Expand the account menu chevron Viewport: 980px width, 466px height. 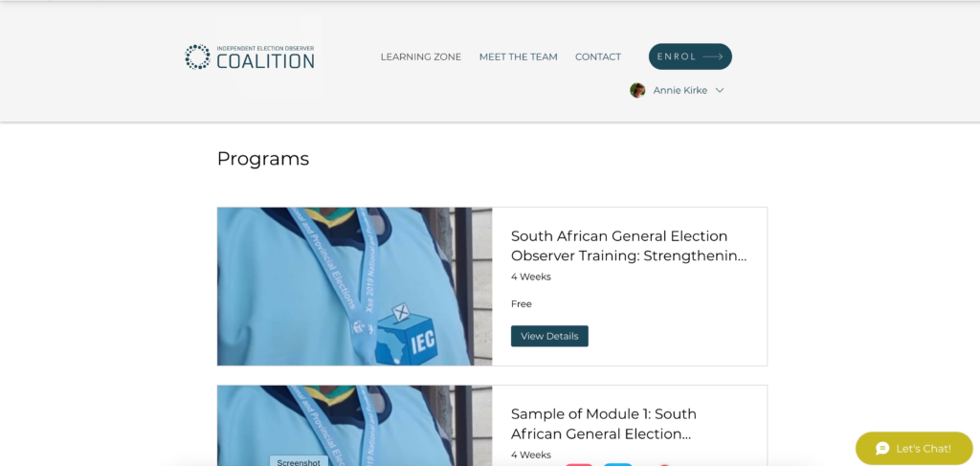point(720,90)
